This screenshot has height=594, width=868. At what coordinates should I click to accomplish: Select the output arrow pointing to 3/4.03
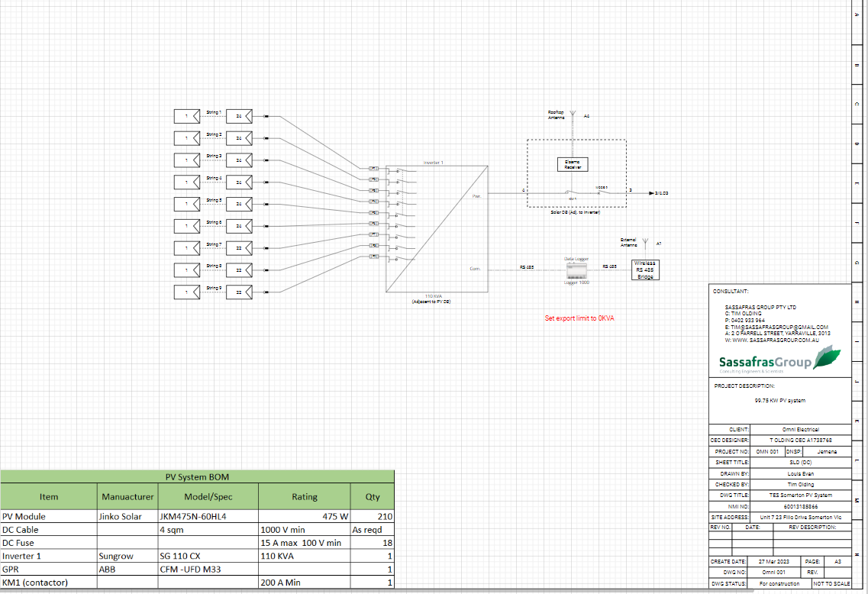(x=650, y=193)
